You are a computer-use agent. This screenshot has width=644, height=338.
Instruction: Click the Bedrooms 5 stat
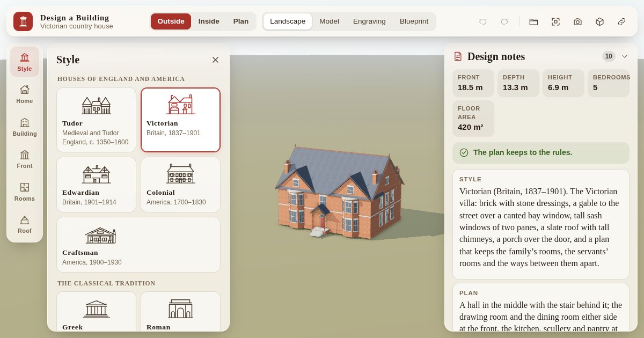tap(609, 83)
